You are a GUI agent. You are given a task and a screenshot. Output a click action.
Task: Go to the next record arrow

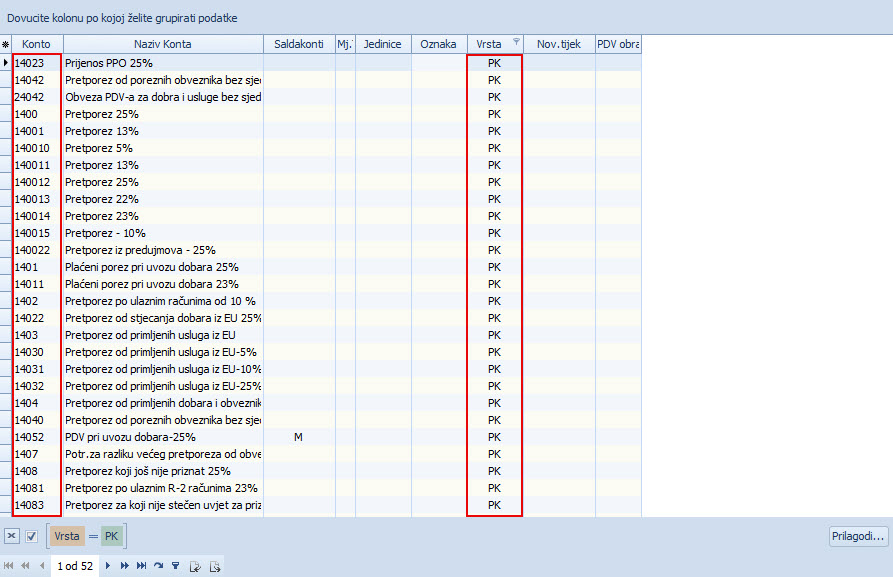[108, 566]
